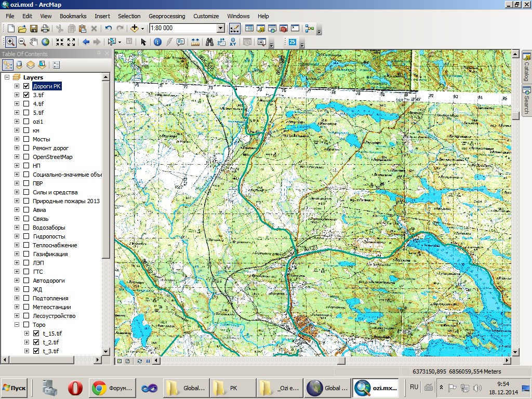532x399 pixels.
Task: Collapse the Торо group layer
Action: (17, 325)
